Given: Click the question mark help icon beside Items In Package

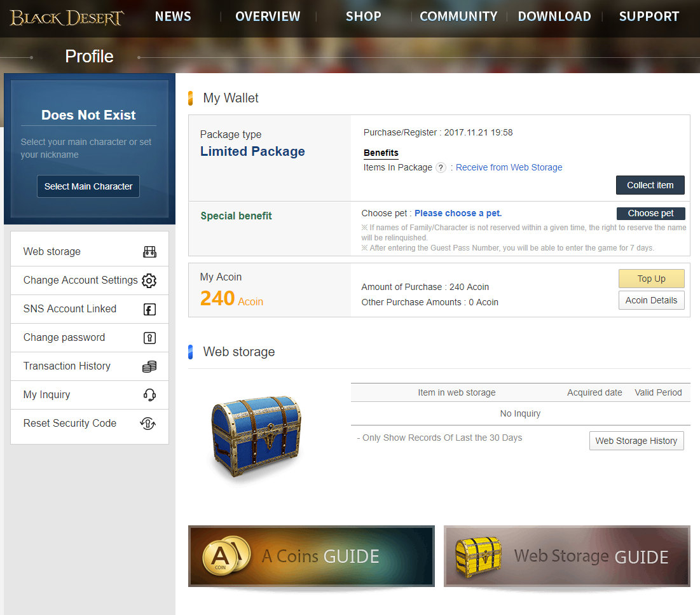Looking at the screenshot, I should pos(441,167).
